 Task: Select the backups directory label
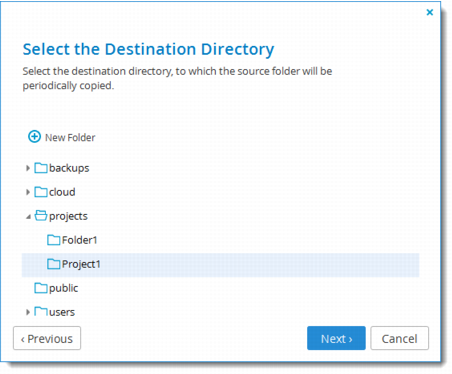[69, 168]
